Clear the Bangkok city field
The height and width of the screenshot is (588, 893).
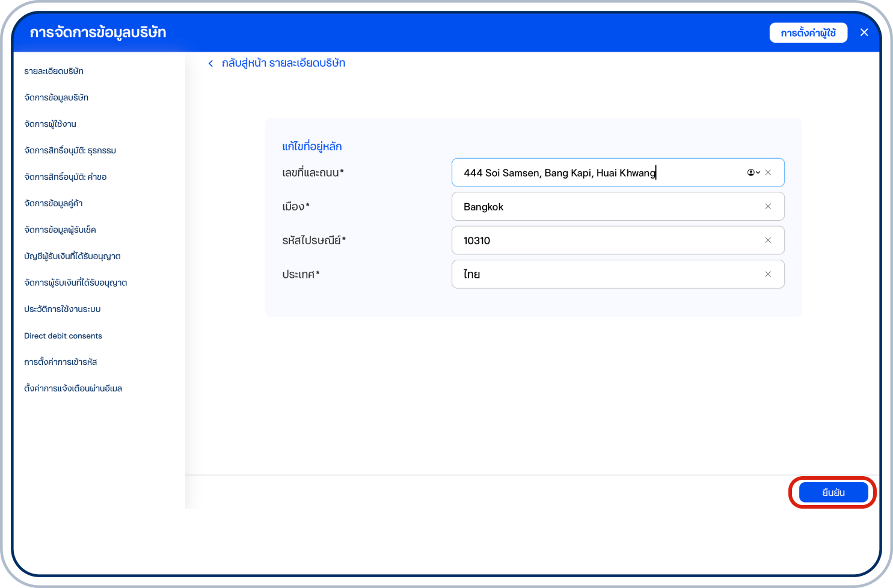pyautogui.click(x=768, y=206)
